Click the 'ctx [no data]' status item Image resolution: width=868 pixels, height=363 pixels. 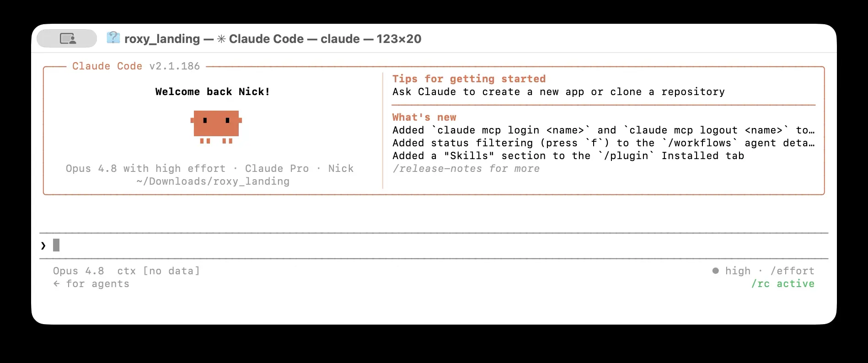click(x=158, y=271)
